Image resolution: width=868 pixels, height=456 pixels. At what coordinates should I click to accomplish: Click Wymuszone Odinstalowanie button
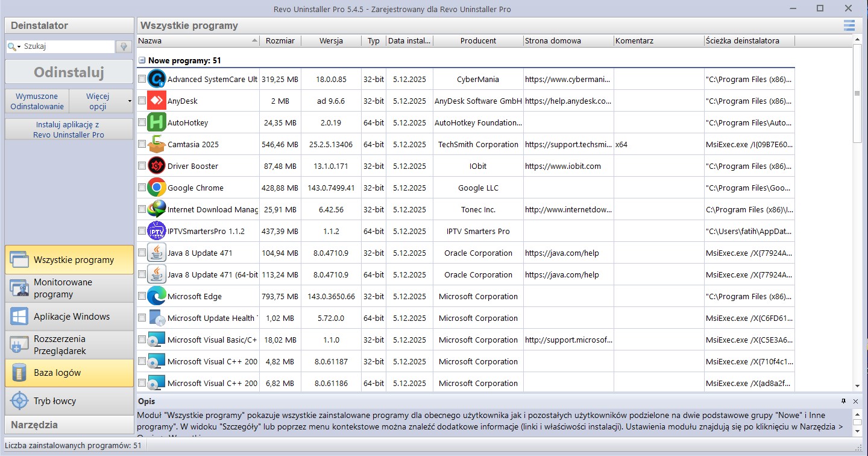pyautogui.click(x=37, y=101)
